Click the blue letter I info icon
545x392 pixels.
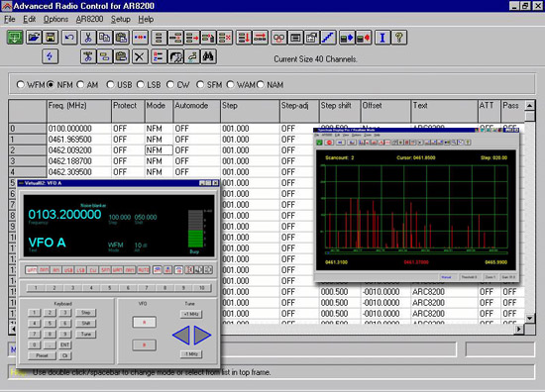(x=382, y=38)
